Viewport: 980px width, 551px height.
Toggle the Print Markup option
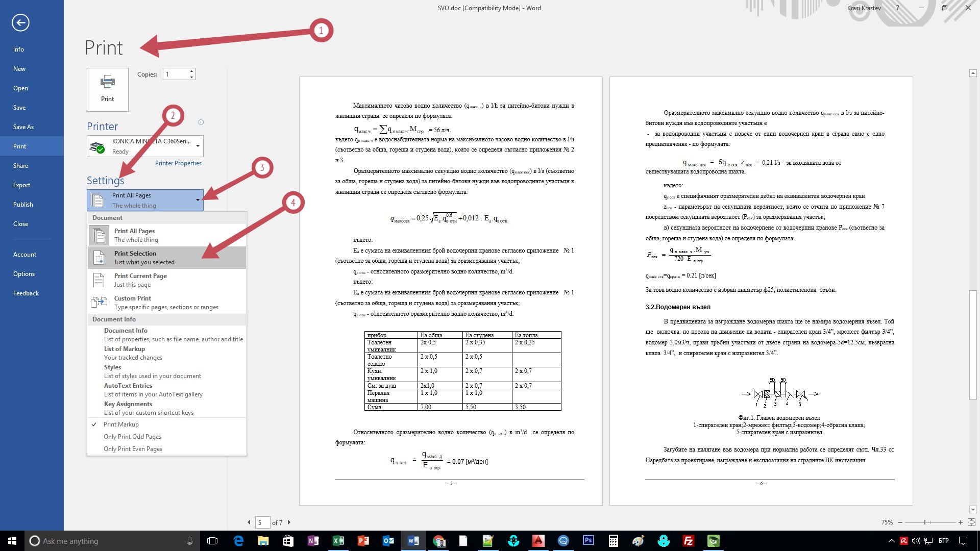pos(121,424)
